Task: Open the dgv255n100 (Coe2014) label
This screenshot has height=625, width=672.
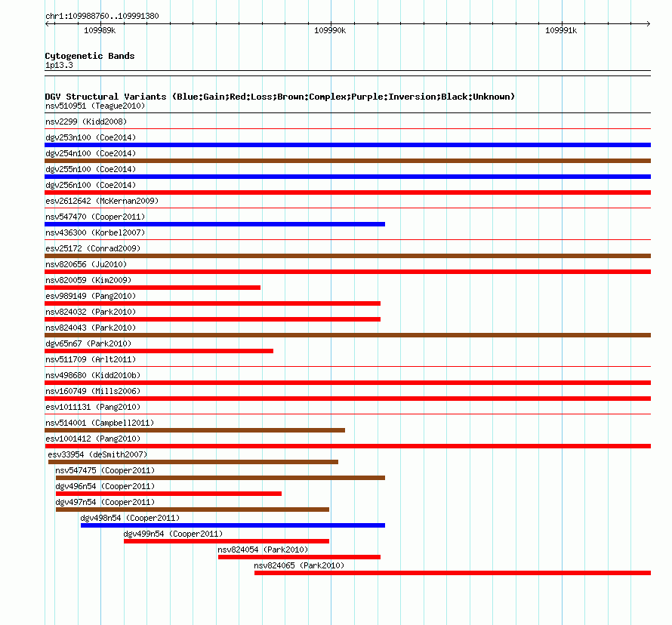Action: (x=91, y=169)
